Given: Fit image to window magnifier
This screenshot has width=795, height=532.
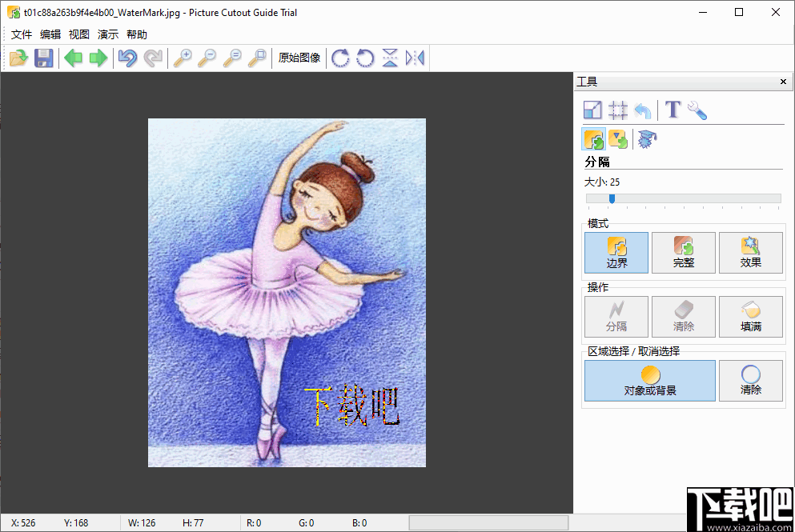Looking at the screenshot, I should 257,58.
